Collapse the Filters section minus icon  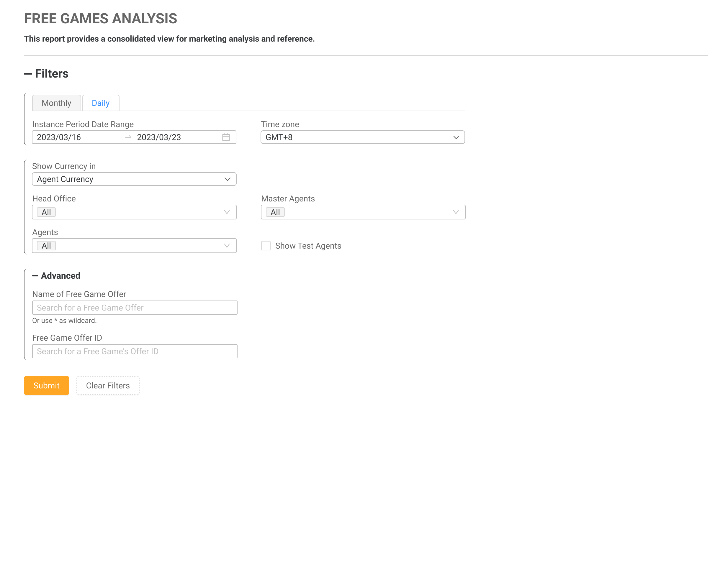[x=28, y=74]
